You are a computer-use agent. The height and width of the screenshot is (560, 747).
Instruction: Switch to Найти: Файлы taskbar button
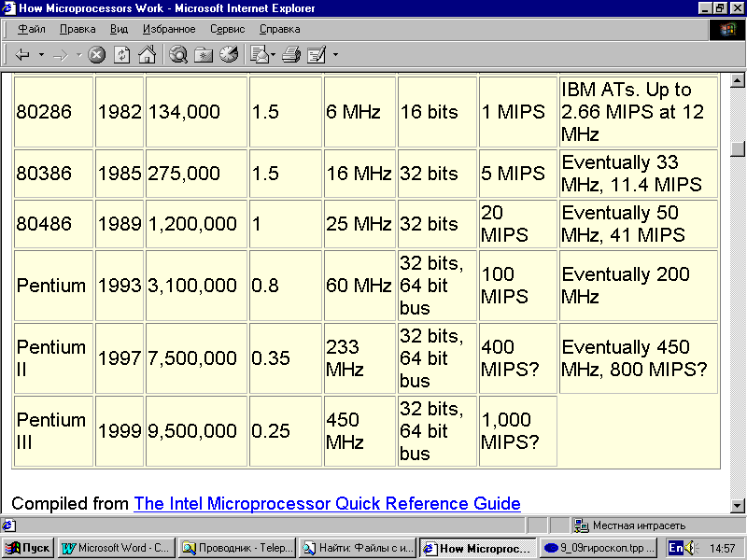(x=358, y=548)
